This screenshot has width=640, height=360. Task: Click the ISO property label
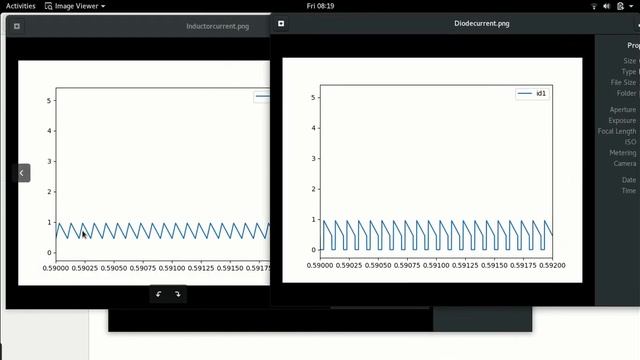(x=630, y=142)
